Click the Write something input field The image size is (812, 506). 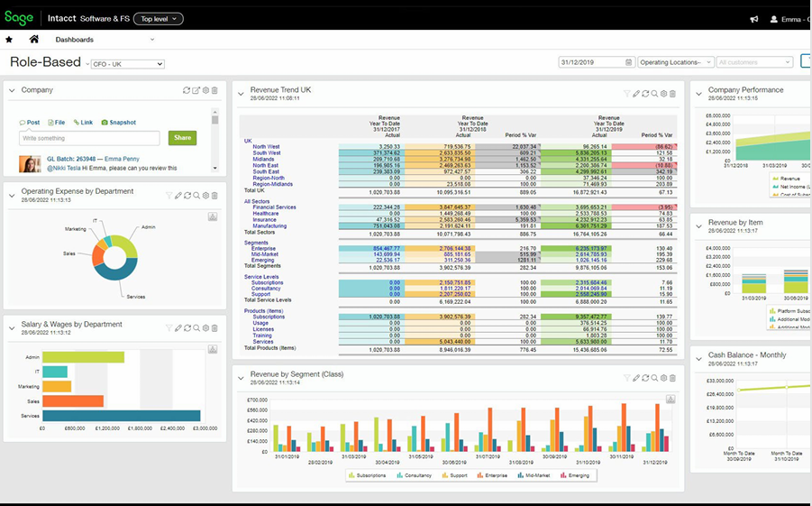pos(89,138)
